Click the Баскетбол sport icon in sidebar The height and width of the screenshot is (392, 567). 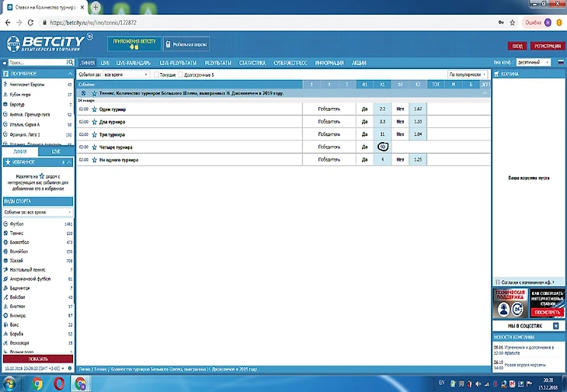[5, 242]
